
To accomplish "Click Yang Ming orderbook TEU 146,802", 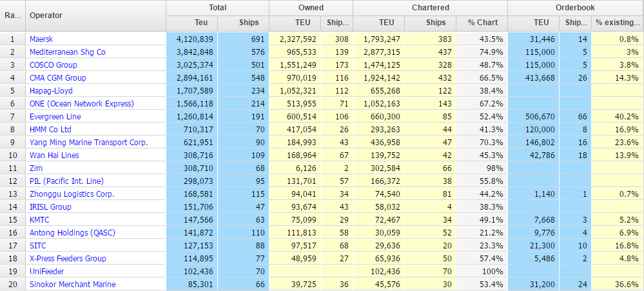I will click(540, 143).
